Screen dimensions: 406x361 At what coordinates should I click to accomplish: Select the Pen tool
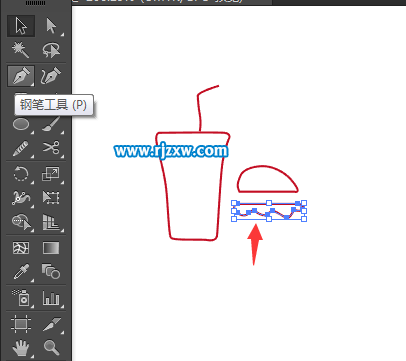pos(21,76)
